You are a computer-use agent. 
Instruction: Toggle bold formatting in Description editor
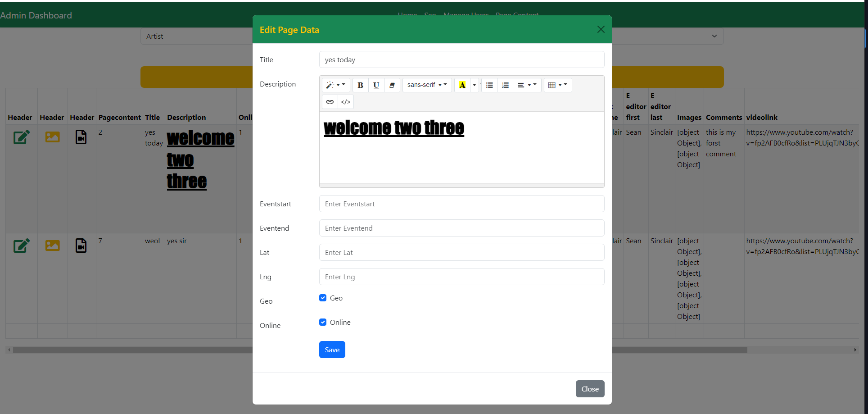pyautogui.click(x=360, y=85)
